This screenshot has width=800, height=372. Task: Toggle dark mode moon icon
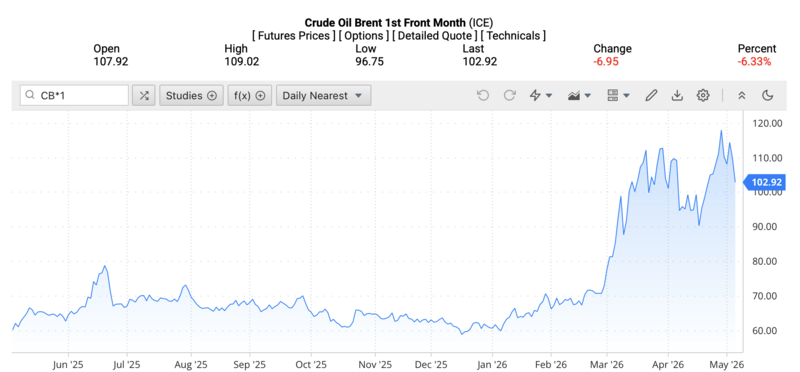[767, 95]
